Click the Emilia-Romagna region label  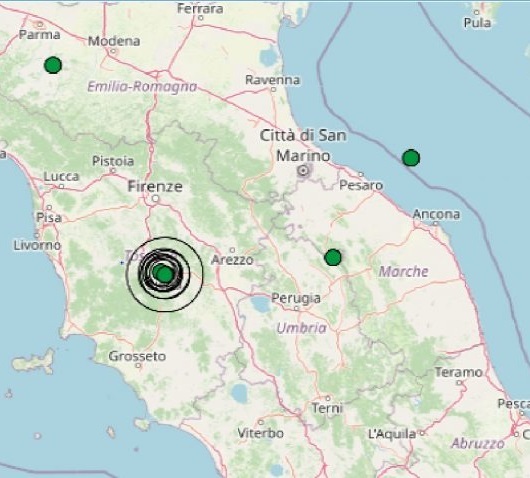point(142,87)
